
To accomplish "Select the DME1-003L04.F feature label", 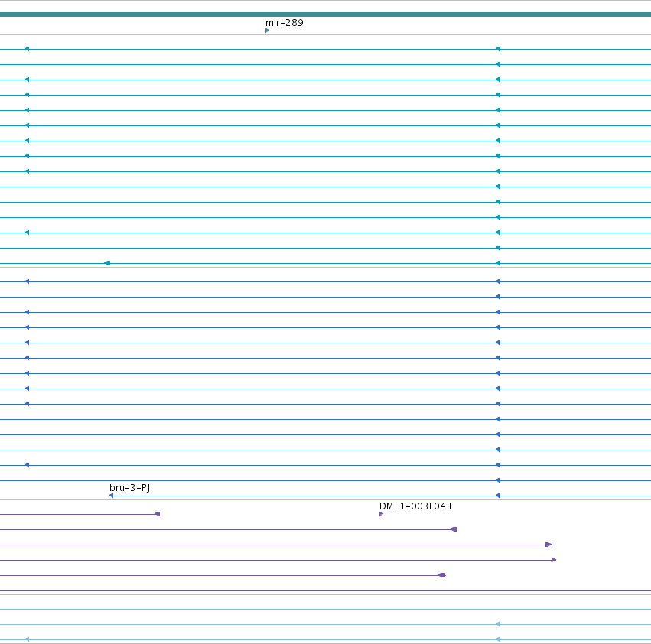I will [416, 506].
